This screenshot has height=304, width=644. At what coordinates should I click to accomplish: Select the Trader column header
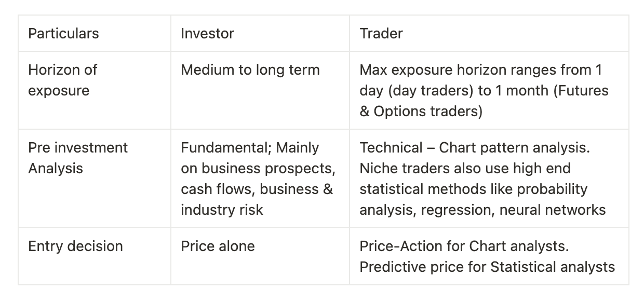(381, 34)
